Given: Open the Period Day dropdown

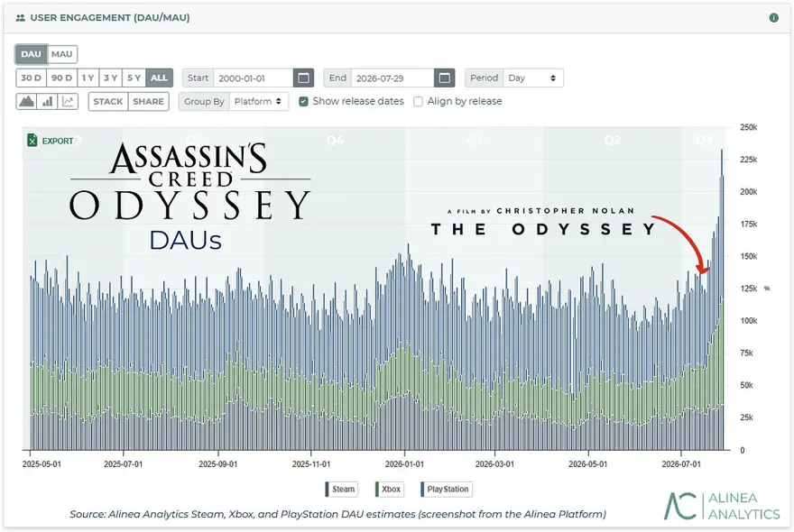Looking at the screenshot, I should pyautogui.click(x=533, y=78).
